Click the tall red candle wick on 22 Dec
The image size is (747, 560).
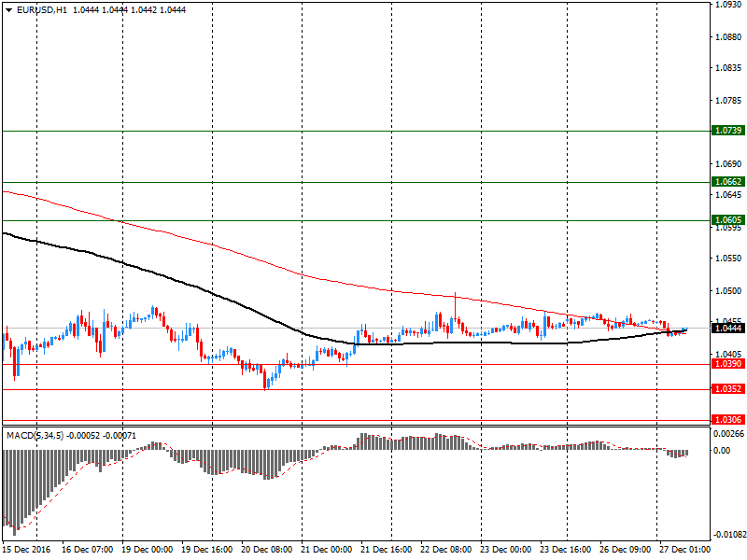point(455,305)
